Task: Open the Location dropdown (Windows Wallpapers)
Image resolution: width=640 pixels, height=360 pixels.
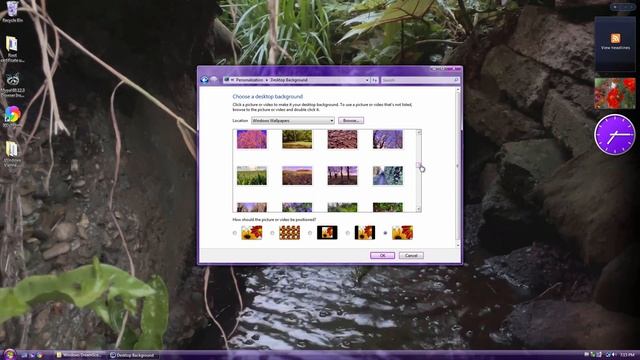Action: tap(293, 120)
